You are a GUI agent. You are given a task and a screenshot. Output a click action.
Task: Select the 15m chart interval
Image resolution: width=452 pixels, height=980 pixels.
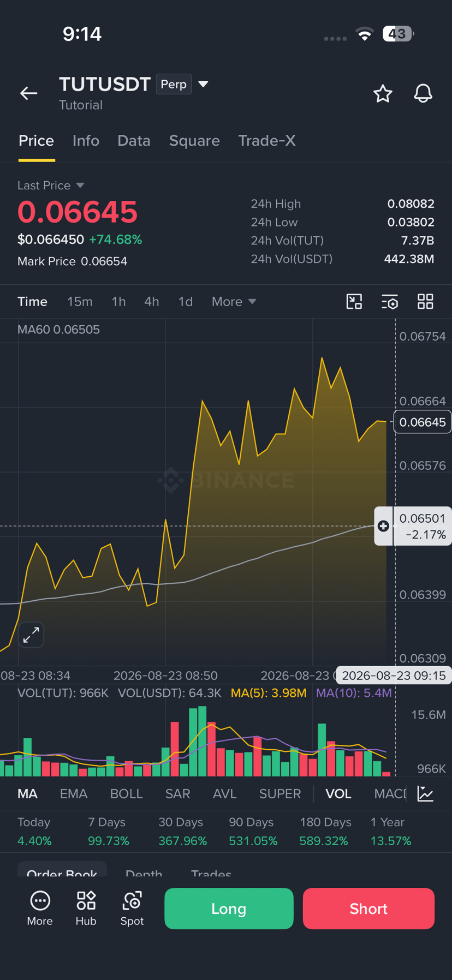click(80, 302)
